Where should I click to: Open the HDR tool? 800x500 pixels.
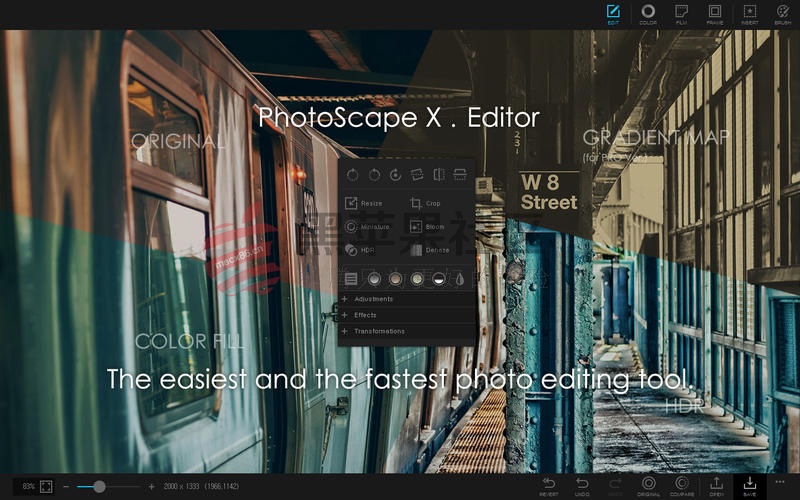[x=359, y=250]
